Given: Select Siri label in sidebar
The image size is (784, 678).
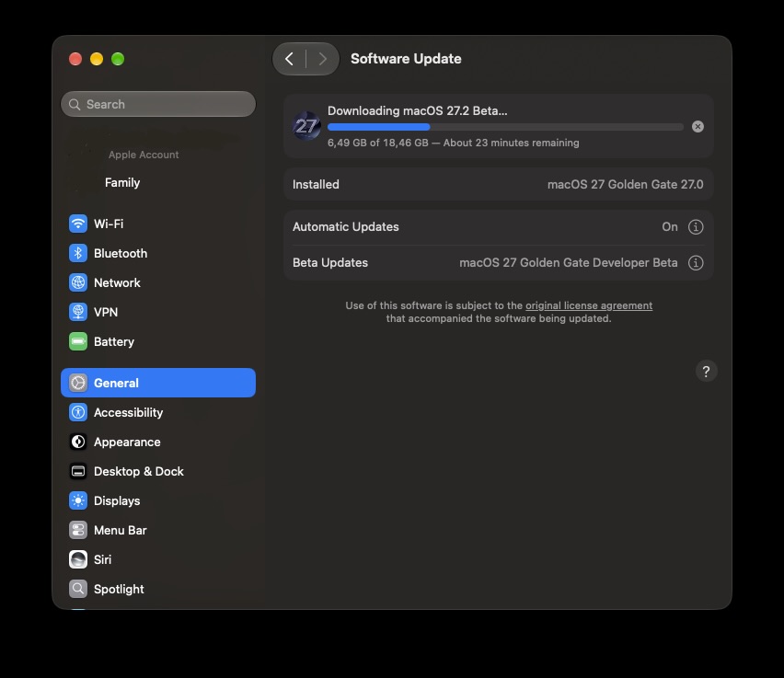Looking at the screenshot, I should tap(102, 559).
